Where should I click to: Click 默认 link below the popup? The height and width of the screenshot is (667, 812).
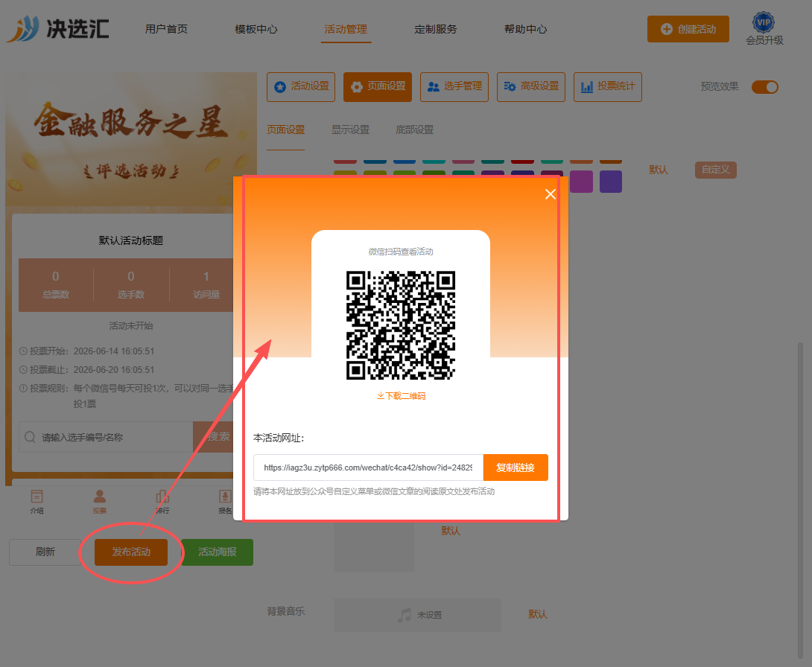[x=451, y=531]
